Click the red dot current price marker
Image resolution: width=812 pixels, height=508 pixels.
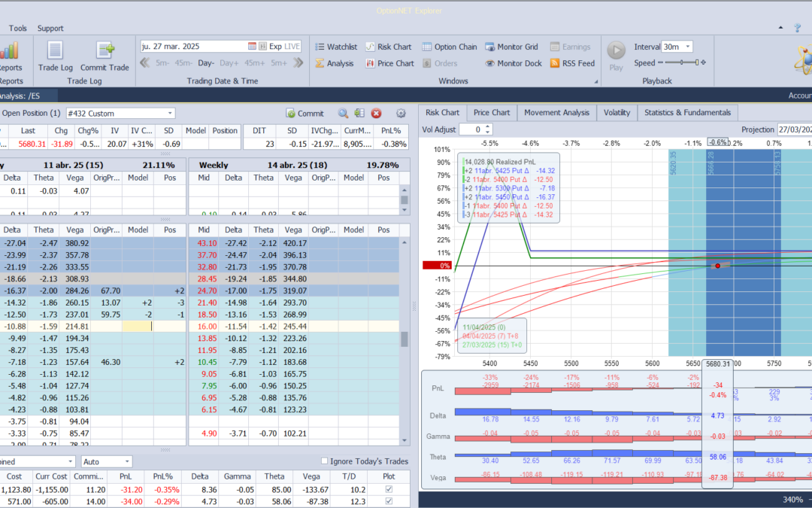[718, 266]
